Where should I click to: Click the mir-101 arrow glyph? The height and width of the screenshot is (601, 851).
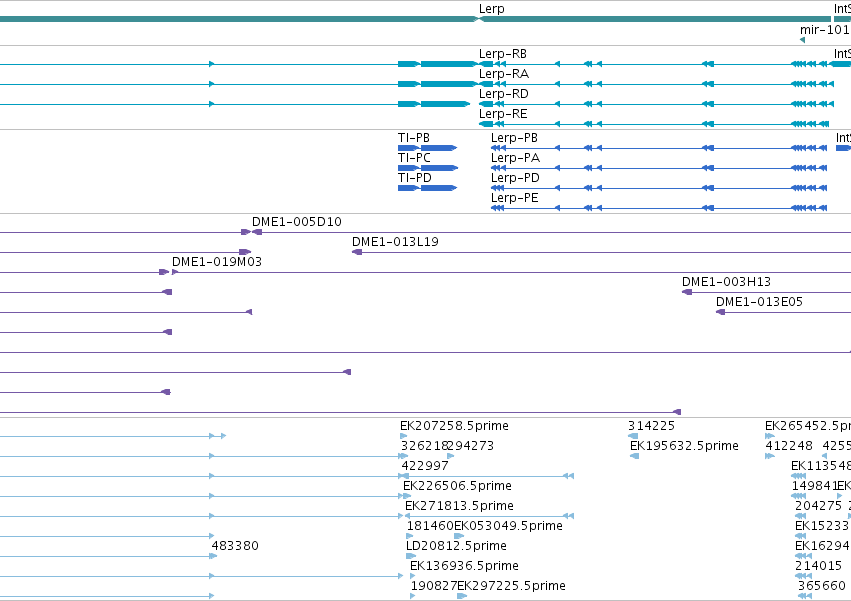tap(803, 40)
